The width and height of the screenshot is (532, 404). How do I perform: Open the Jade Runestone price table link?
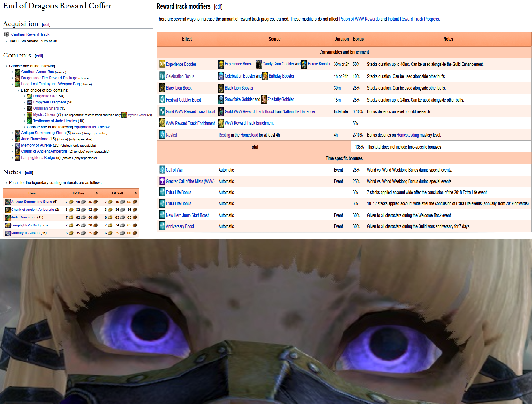tap(24, 217)
